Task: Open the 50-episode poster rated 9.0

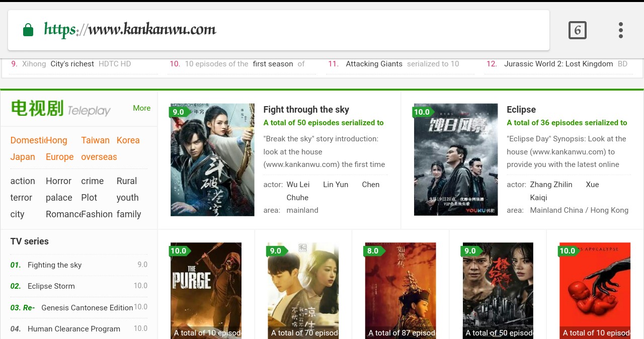Action: 498,291
